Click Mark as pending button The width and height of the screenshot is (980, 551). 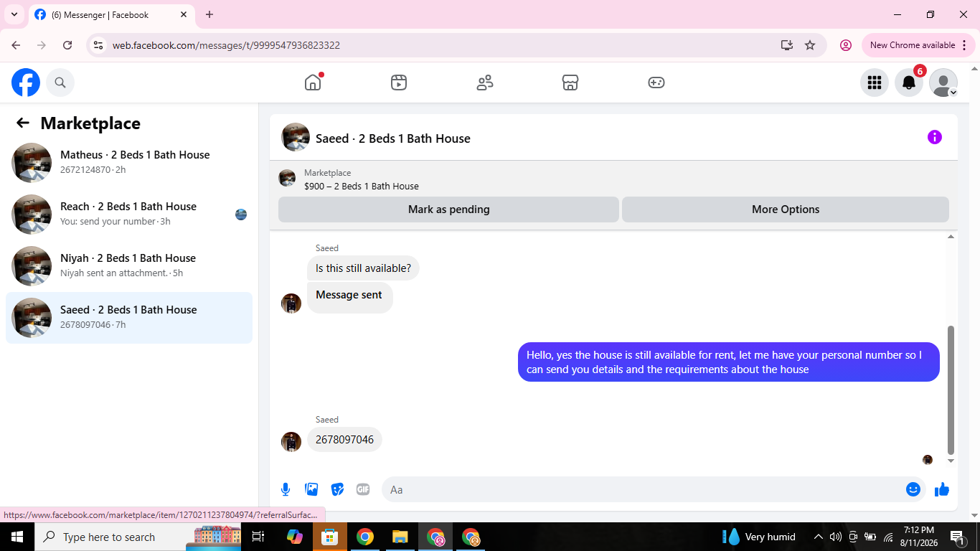(448, 209)
